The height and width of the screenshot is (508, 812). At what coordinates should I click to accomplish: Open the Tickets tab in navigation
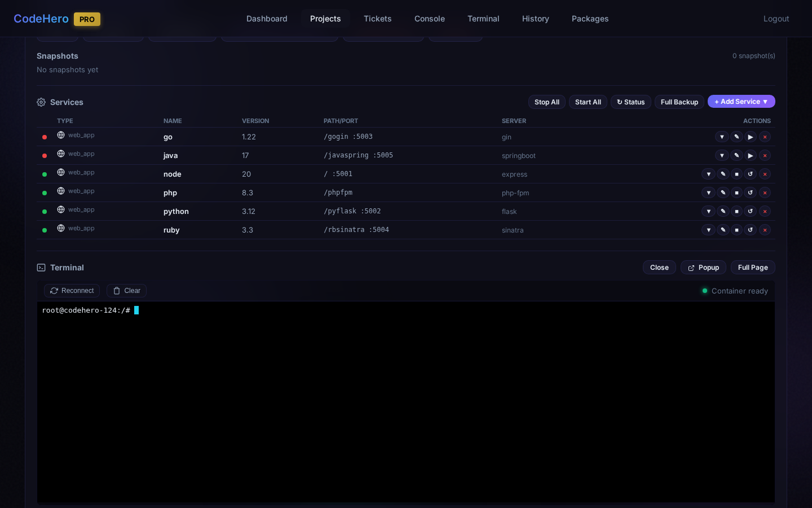(377, 19)
